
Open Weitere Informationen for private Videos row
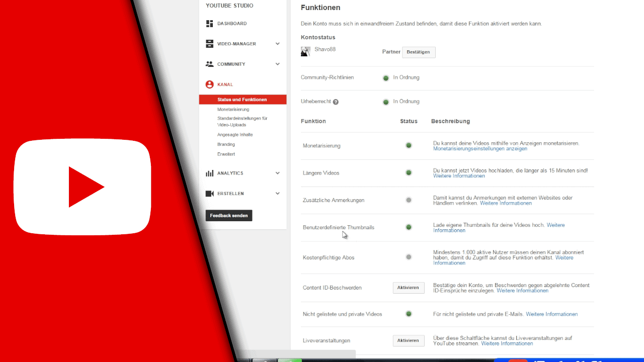(x=551, y=314)
